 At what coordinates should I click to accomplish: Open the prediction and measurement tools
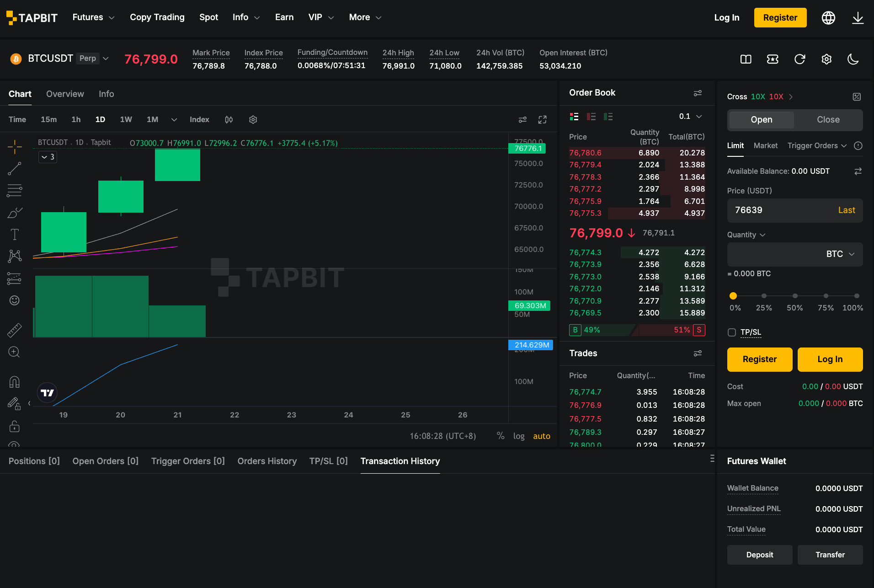coord(15,278)
